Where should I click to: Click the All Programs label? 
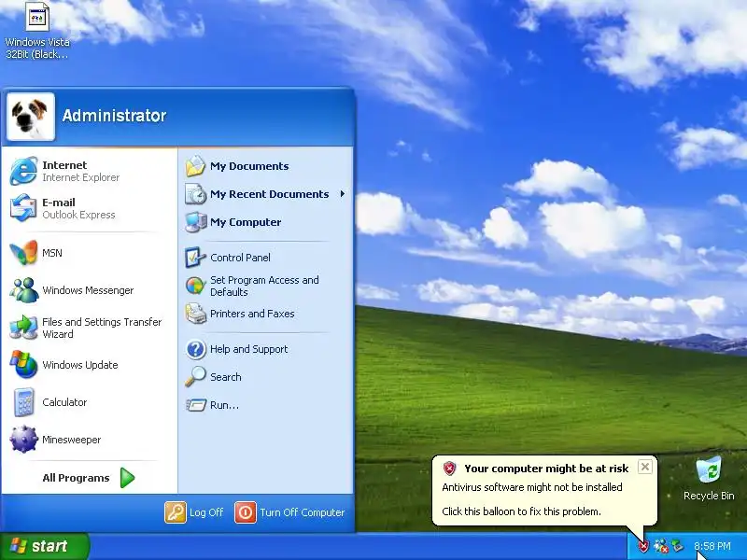coord(76,478)
